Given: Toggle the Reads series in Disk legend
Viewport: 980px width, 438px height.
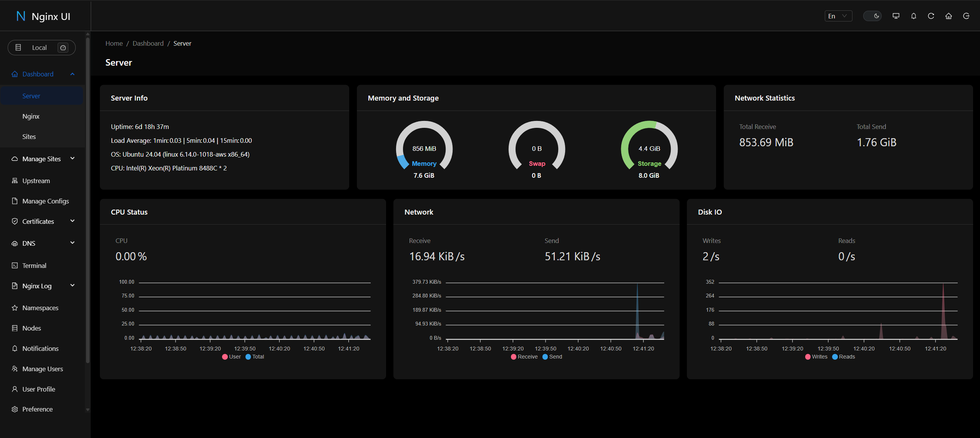Looking at the screenshot, I should [844, 357].
